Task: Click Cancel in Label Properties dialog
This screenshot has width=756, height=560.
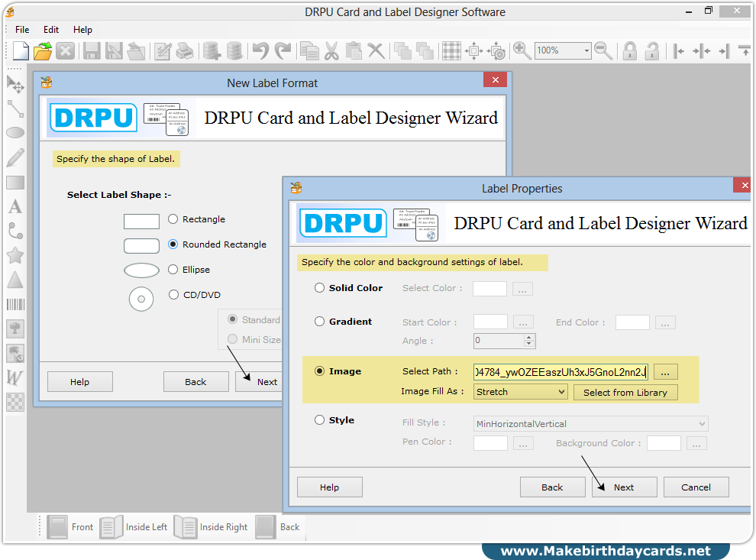Action: tap(696, 487)
